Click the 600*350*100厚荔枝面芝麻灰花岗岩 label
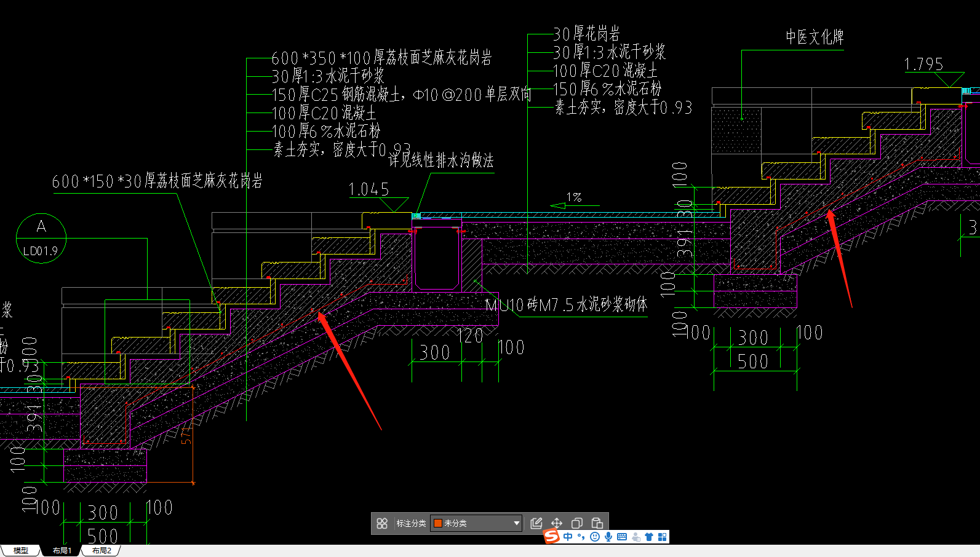The height and width of the screenshot is (557, 980). pos(382,58)
